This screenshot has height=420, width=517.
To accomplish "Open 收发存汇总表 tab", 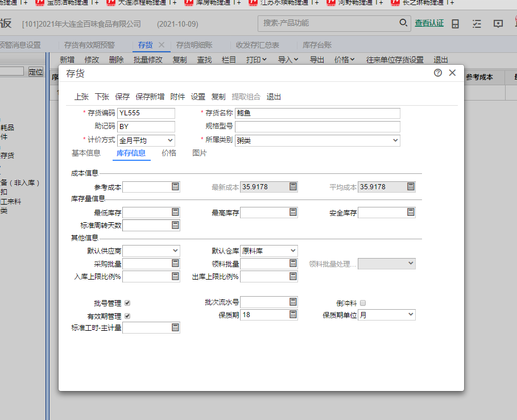I will (x=258, y=45).
